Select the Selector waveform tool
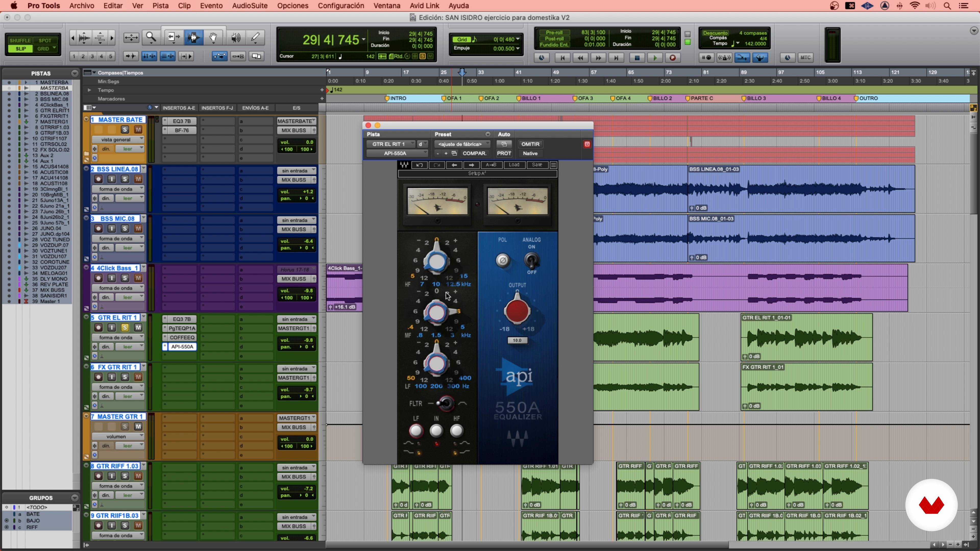This screenshot has height=551, width=980. (x=194, y=37)
